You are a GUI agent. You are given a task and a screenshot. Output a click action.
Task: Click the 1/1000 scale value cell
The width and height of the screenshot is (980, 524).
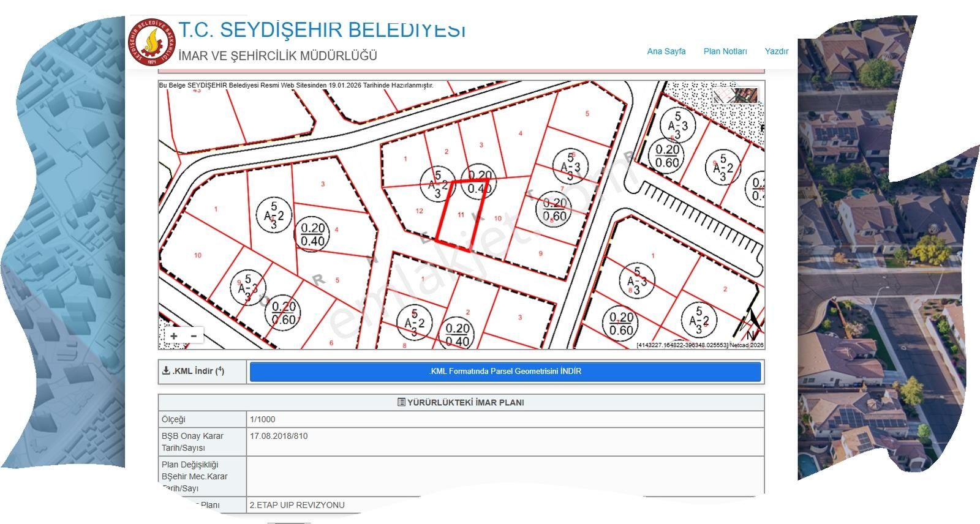point(262,419)
